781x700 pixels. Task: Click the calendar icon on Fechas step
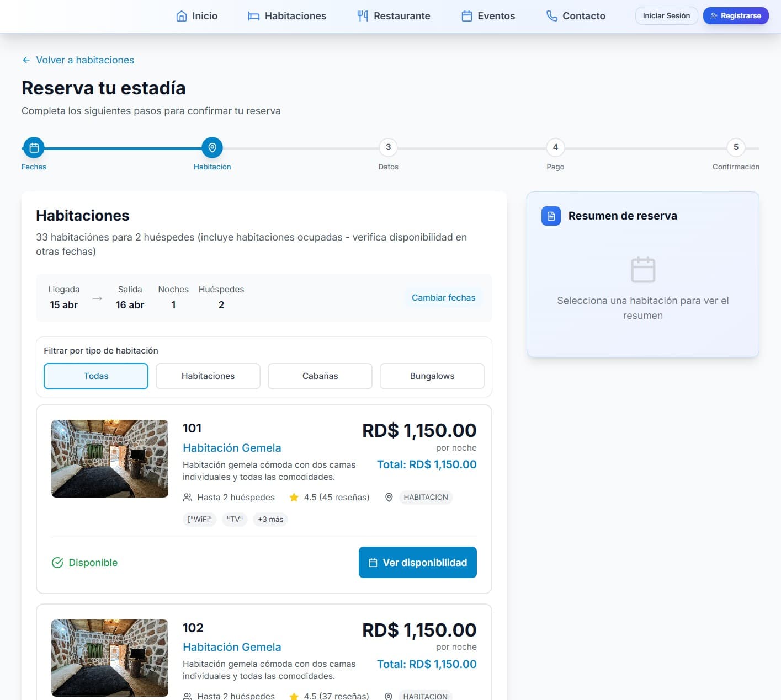pos(34,148)
